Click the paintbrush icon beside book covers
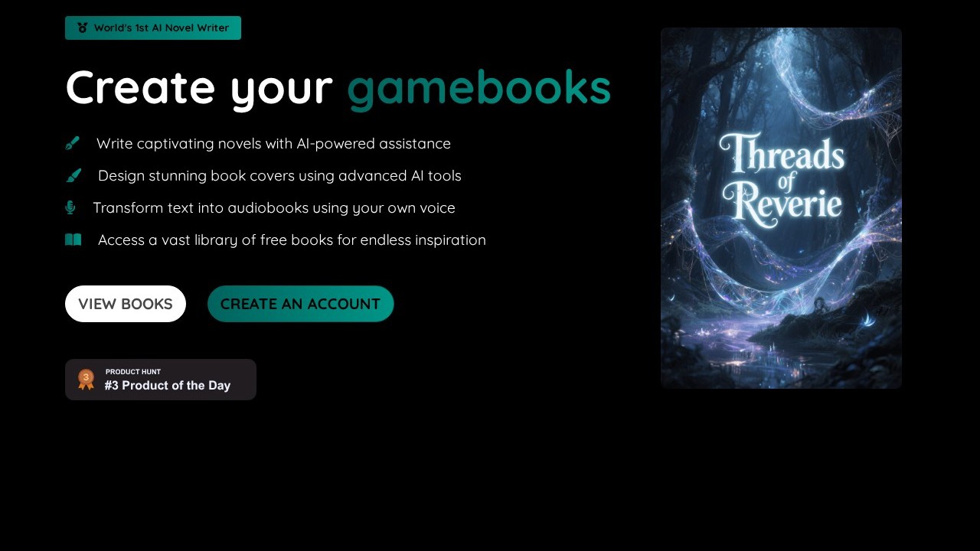980x551 pixels. 73,175
